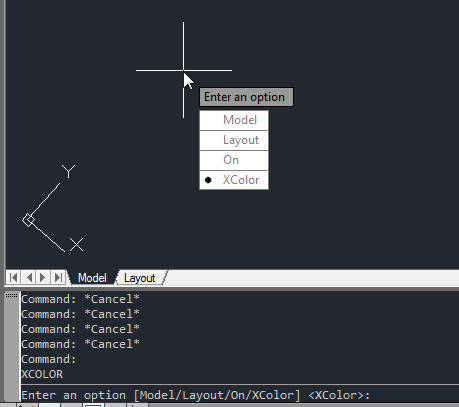Jump to last layout tab arrow
Screen dimensions: 459x407
pyautogui.click(x=58, y=277)
